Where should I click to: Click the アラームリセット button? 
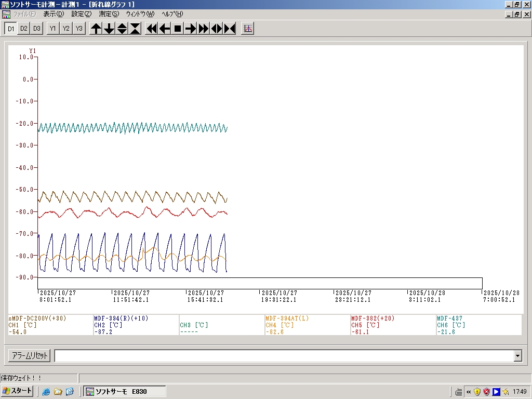[x=30, y=356]
